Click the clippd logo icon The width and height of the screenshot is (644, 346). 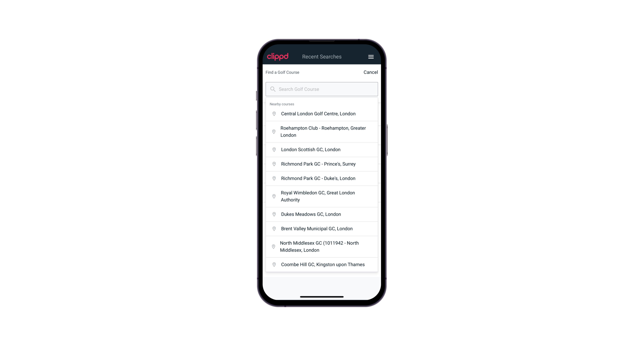[x=278, y=57]
